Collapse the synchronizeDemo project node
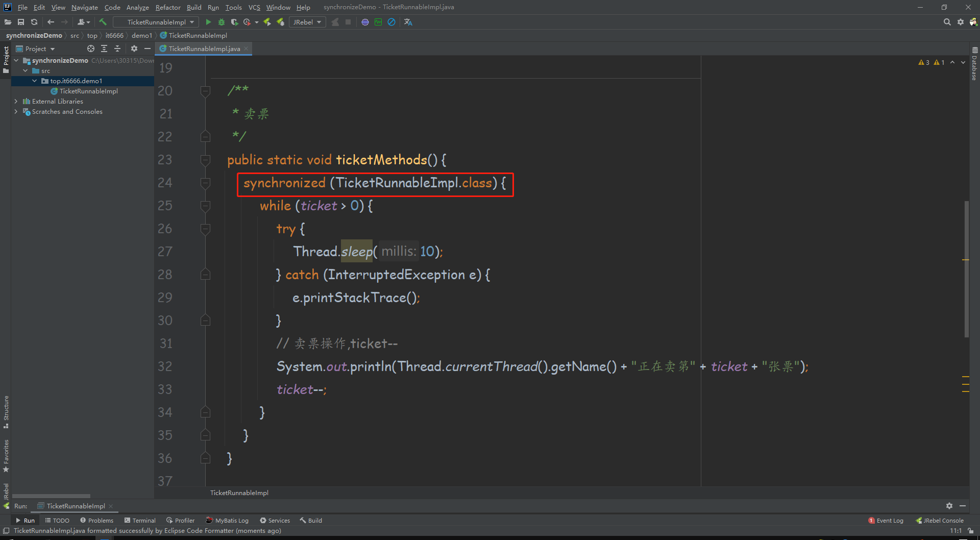The width and height of the screenshot is (980, 540). 16,60
